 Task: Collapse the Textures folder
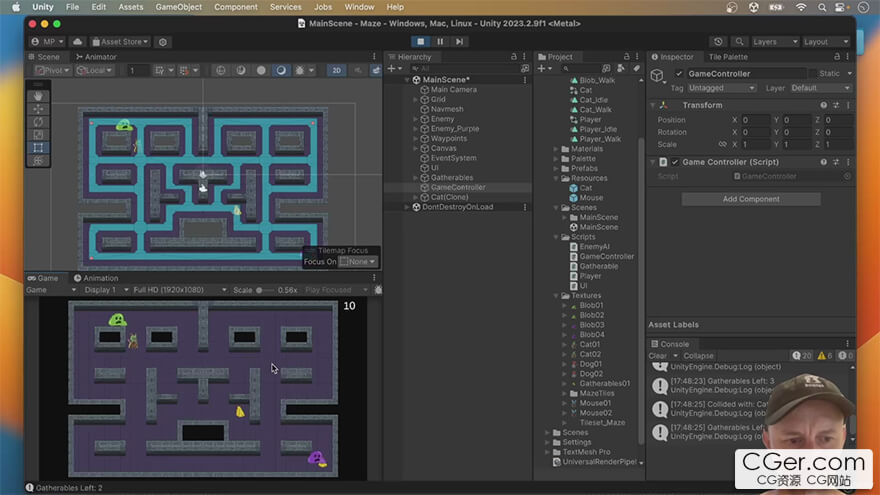[557, 296]
